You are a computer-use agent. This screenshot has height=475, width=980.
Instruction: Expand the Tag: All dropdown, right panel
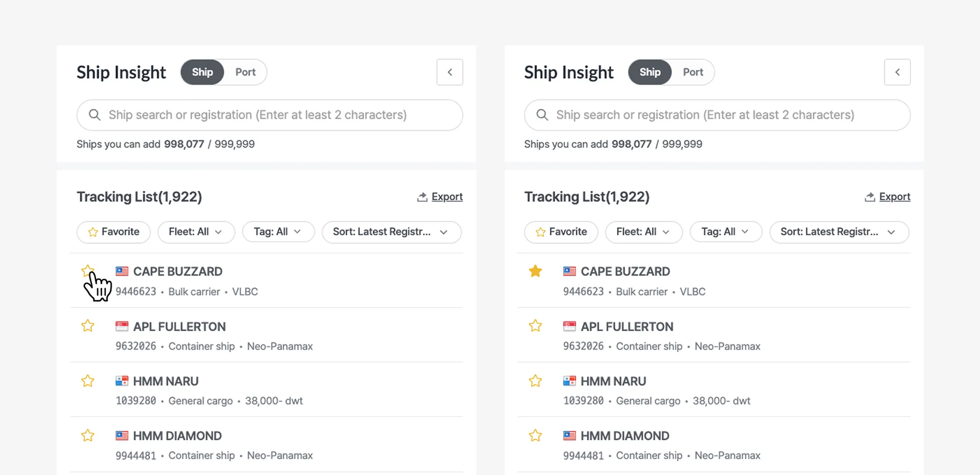(725, 232)
